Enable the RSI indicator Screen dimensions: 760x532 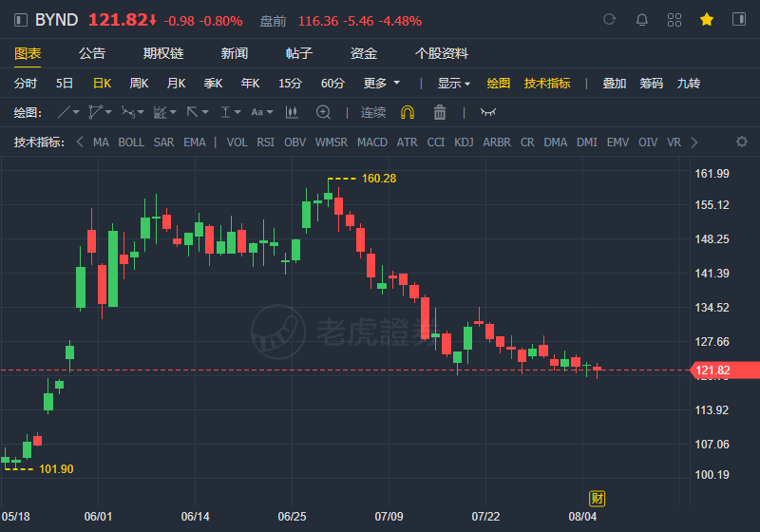point(266,142)
